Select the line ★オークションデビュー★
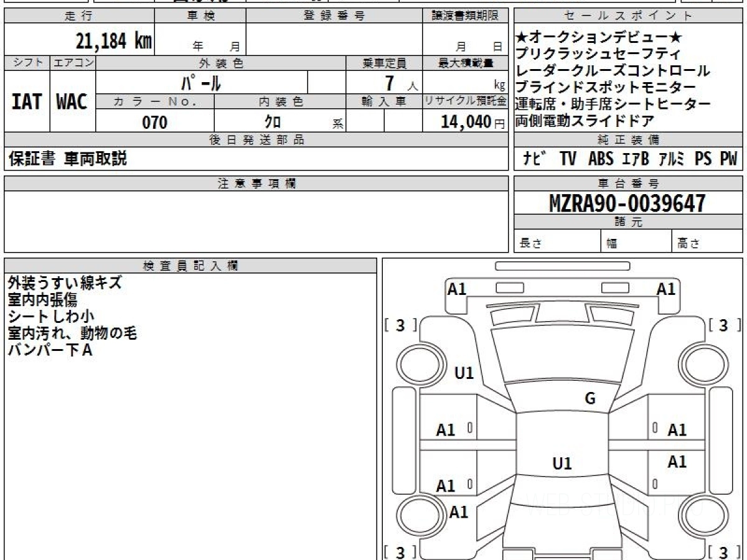This screenshot has width=747, height=560. click(599, 37)
